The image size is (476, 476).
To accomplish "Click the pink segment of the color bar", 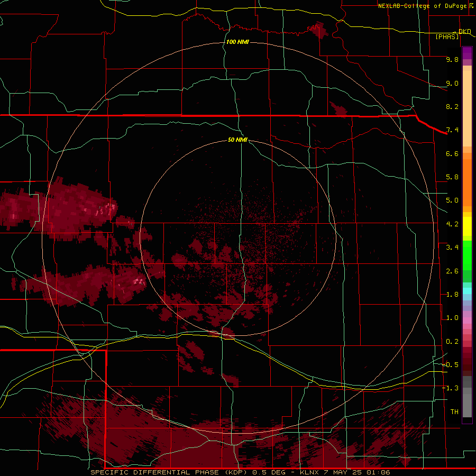I will (x=467, y=321).
